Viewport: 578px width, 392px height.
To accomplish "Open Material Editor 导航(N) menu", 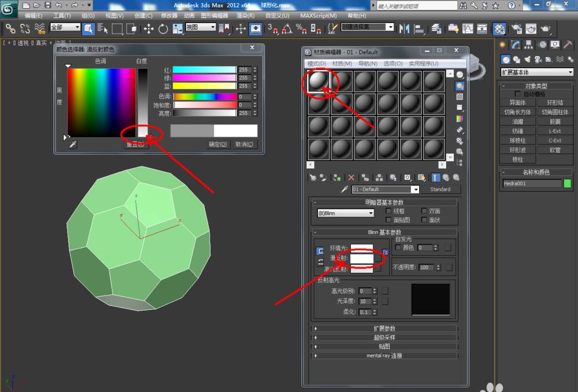I will point(368,64).
